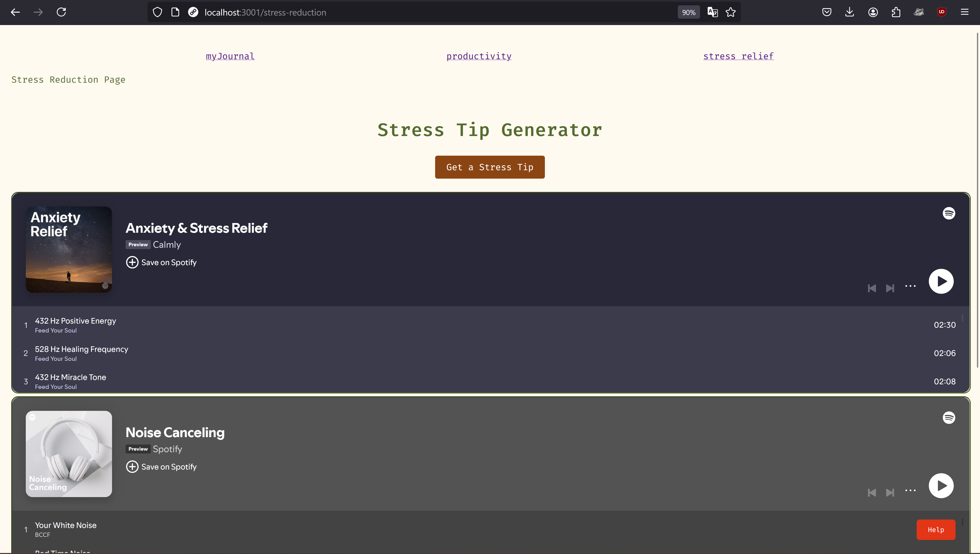Screen dimensions: 980x554
Task: Open the uBlock Origin extension icon
Action: [x=941, y=12]
